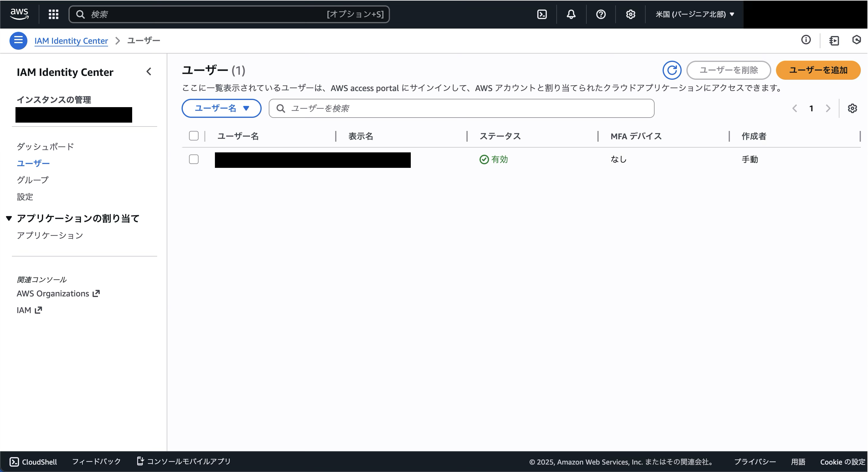Open the ユーザー名 filter dropdown

pos(221,108)
